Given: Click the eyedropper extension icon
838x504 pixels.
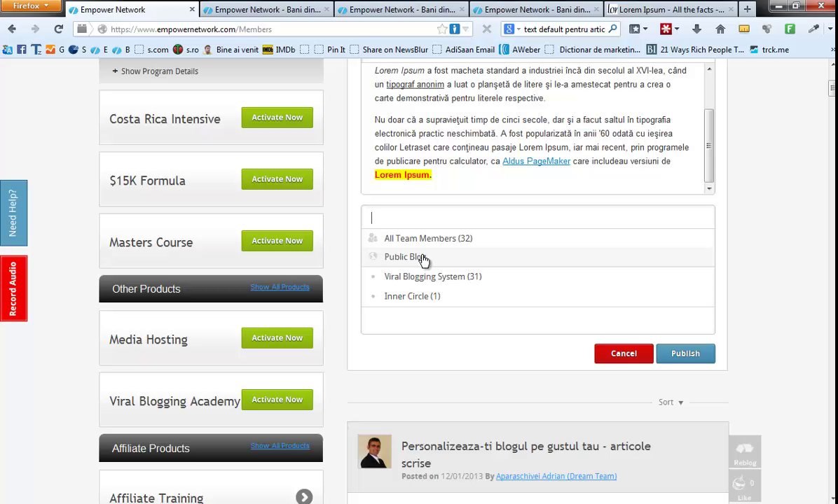Looking at the screenshot, I should tap(813, 29).
